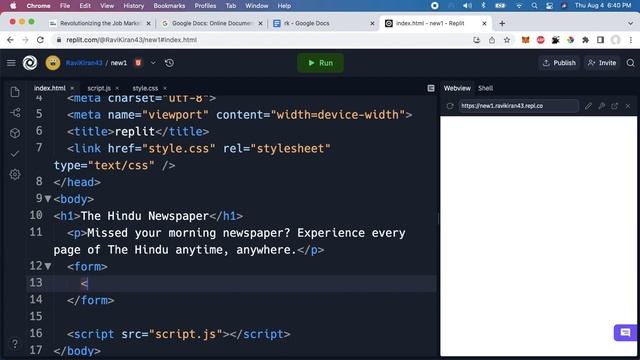The height and width of the screenshot is (360, 640).
Task: Click the Spotlight search icon in menu bar
Action: tap(534, 6)
